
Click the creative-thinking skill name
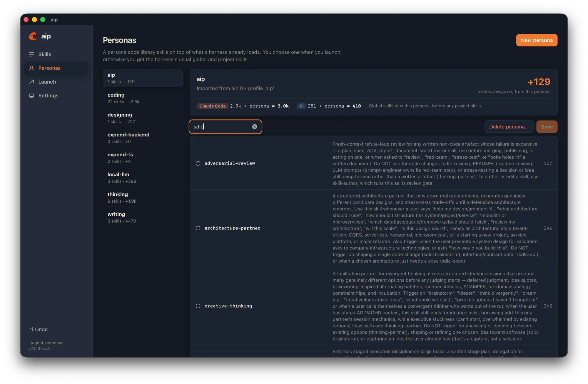[228, 306]
